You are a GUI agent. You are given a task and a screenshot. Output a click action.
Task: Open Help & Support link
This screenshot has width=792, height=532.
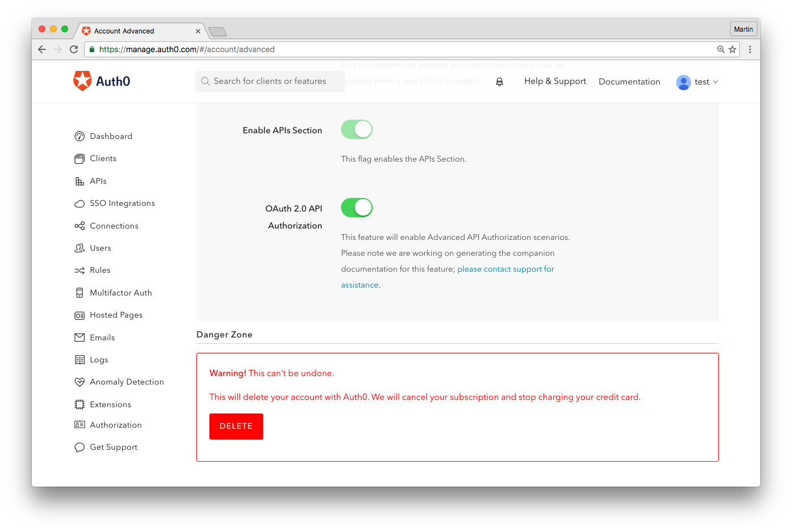click(x=555, y=81)
